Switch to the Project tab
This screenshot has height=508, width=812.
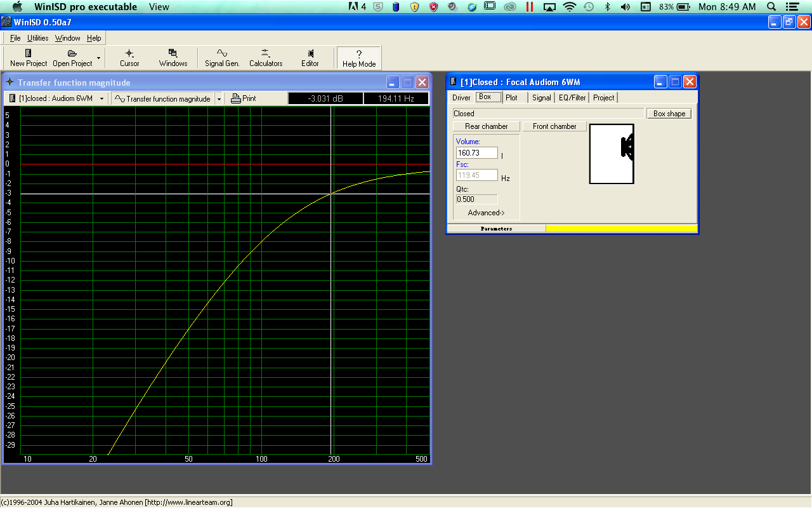(603, 97)
